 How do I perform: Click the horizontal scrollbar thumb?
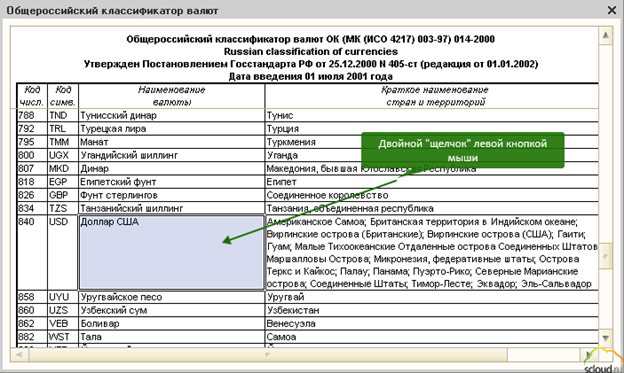(x=267, y=354)
